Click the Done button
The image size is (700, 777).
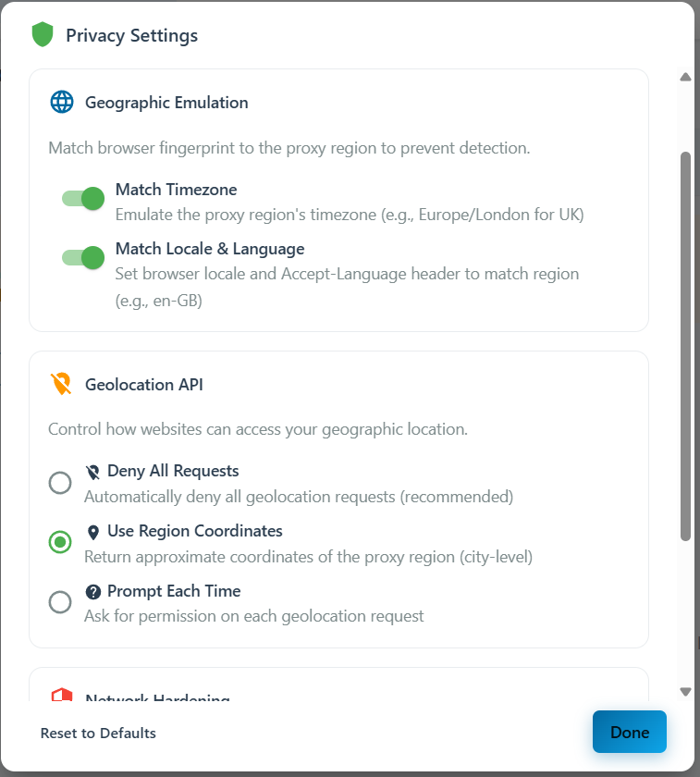[x=629, y=732]
